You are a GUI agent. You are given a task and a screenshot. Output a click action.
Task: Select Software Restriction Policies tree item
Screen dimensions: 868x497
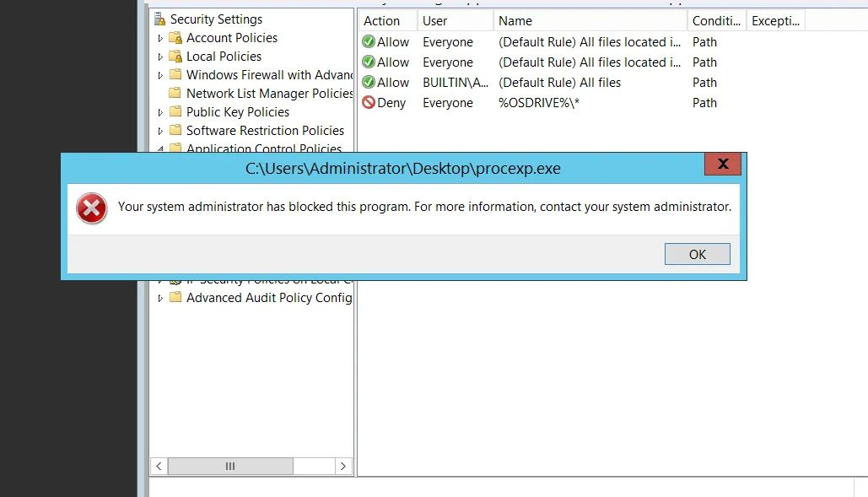click(265, 131)
